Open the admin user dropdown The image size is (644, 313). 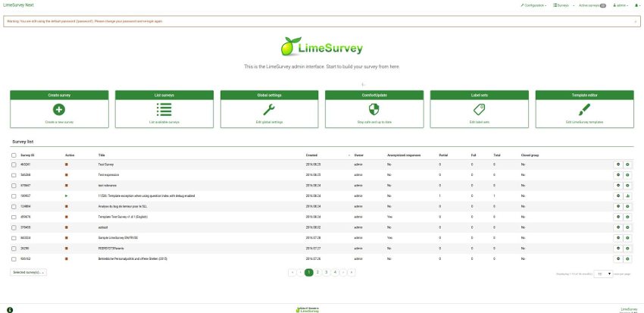(620, 5)
